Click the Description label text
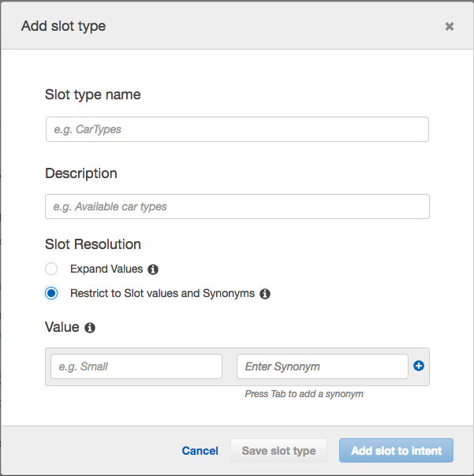Viewport: 474px width, 476px height. pyautogui.click(x=81, y=173)
